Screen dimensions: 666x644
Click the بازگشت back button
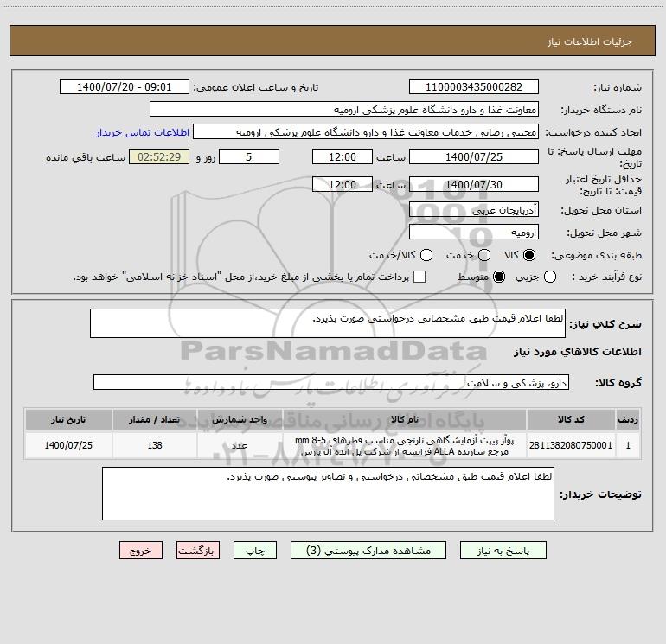198,551
